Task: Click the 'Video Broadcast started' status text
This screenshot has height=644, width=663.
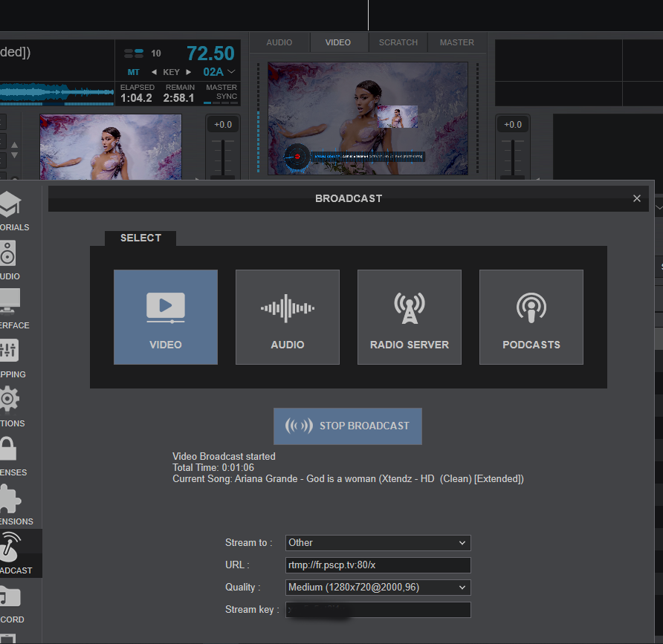Action: [224, 456]
